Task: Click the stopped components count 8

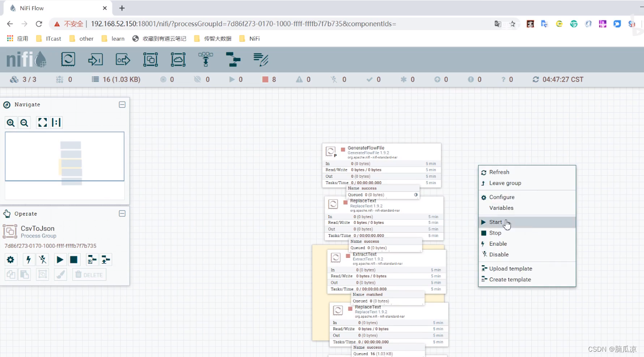Action: pos(270,80)
